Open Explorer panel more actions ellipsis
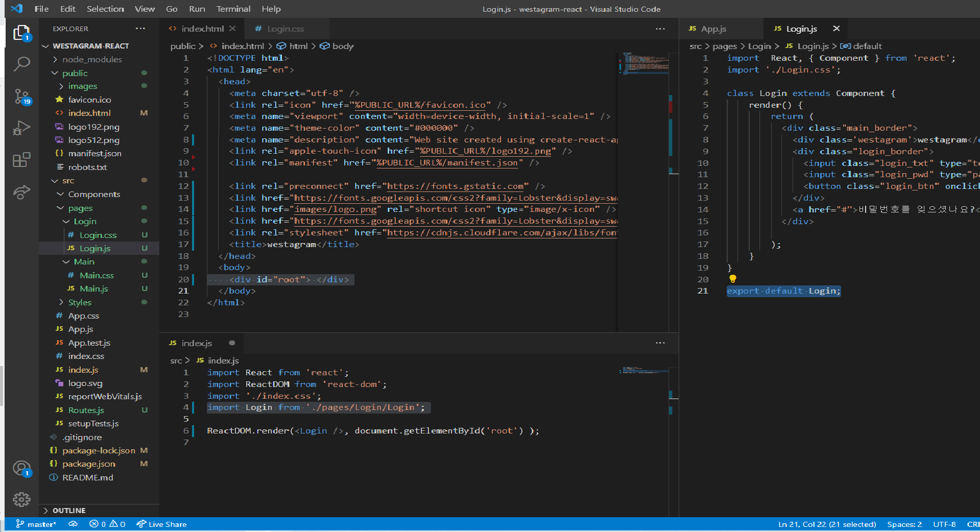The height and width of the screenshot is (532, 980). (140, 29)
